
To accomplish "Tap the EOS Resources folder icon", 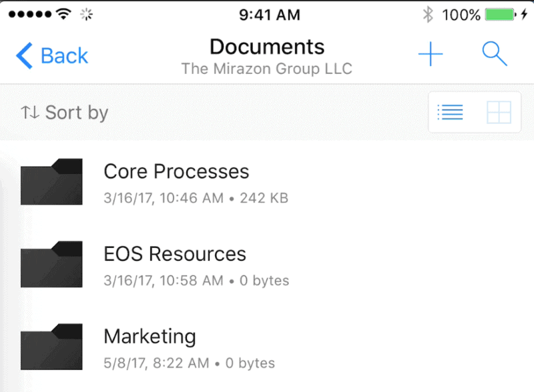I will (x=51, y=264).
